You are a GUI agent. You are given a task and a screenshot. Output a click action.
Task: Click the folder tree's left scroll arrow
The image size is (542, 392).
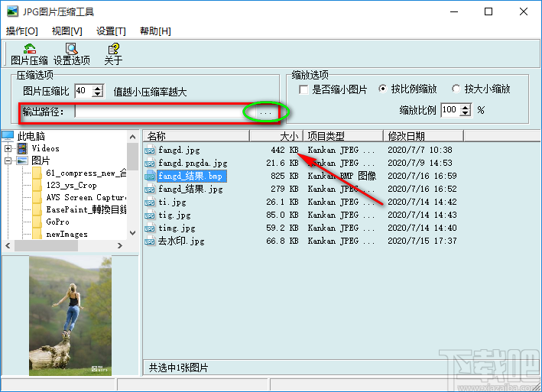pyautogui.click(x=8, y=245)
